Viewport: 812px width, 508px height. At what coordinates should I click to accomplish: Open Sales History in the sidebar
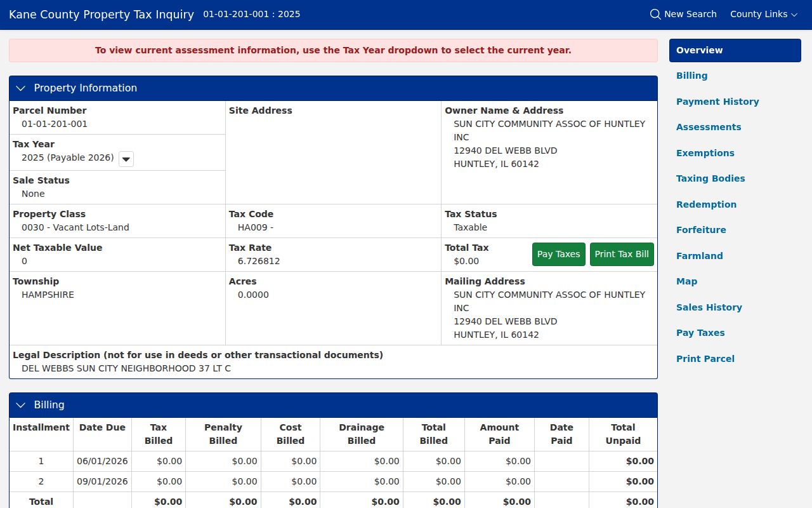tap(709, 307)
